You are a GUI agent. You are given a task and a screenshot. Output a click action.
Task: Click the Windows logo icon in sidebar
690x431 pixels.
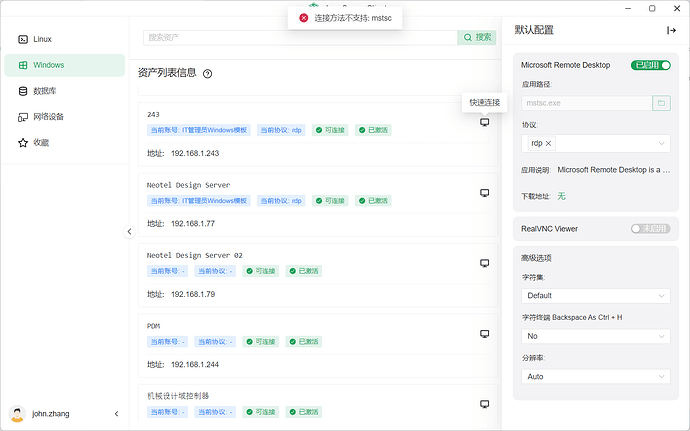23,65
